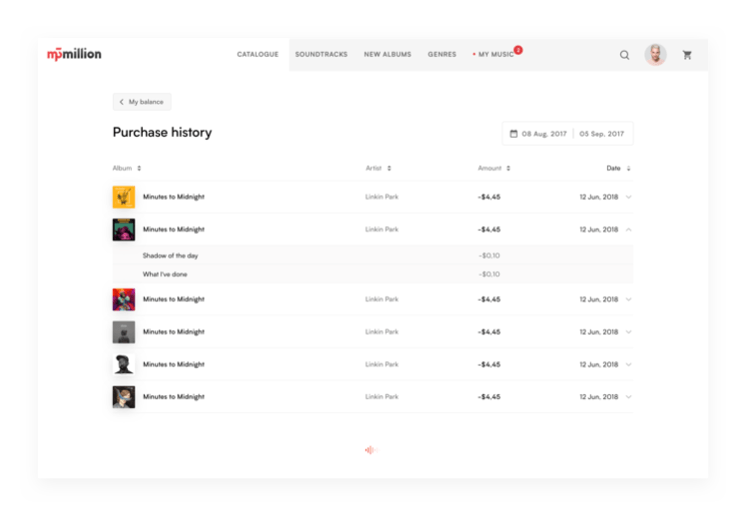
Task: Open My Music with notification badge
Action: pyautogui.click(x=495, y=54)
